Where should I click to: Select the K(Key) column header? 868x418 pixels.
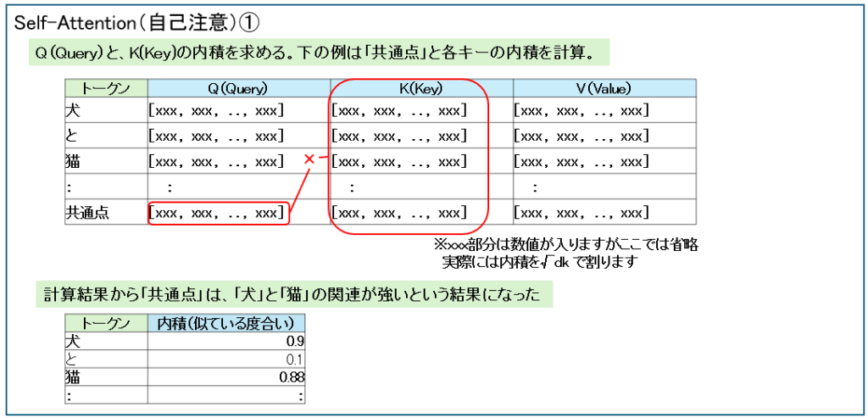(x=421, y=88)
